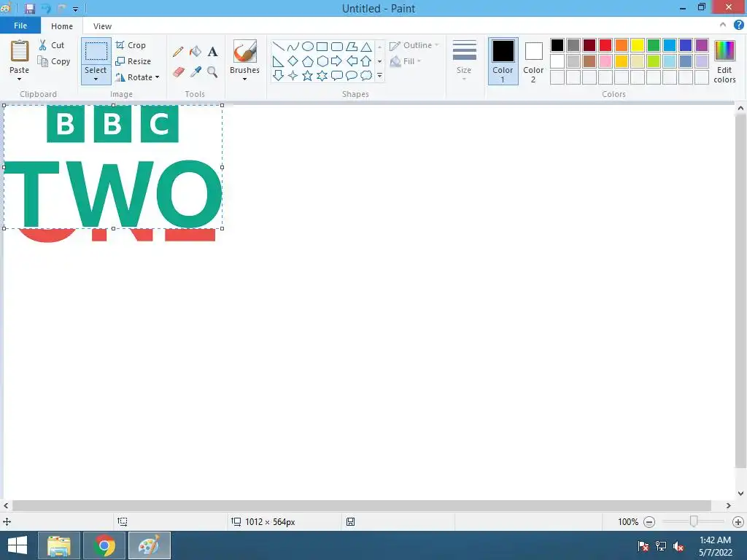
Task: Toggle the rectangular Select tool
Action: (x=96, y=52)
